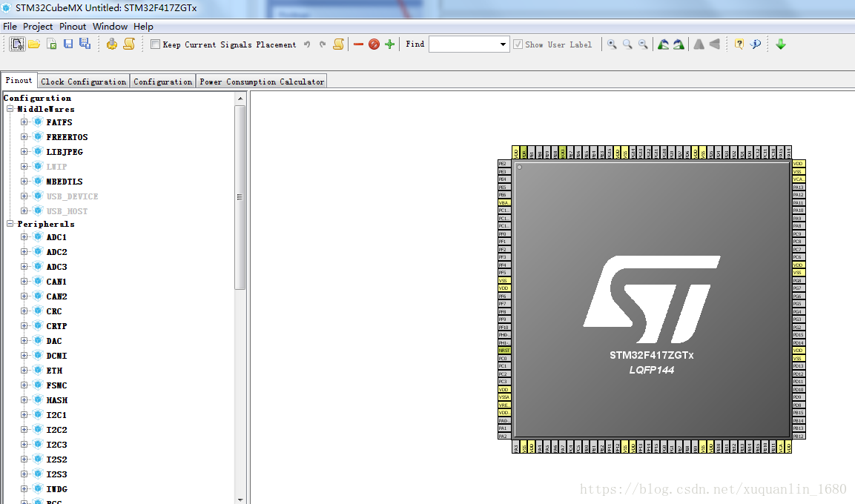
Task: Click the PC9 pin on the chip
Action: pyautogui.click(x=799, y=233)
